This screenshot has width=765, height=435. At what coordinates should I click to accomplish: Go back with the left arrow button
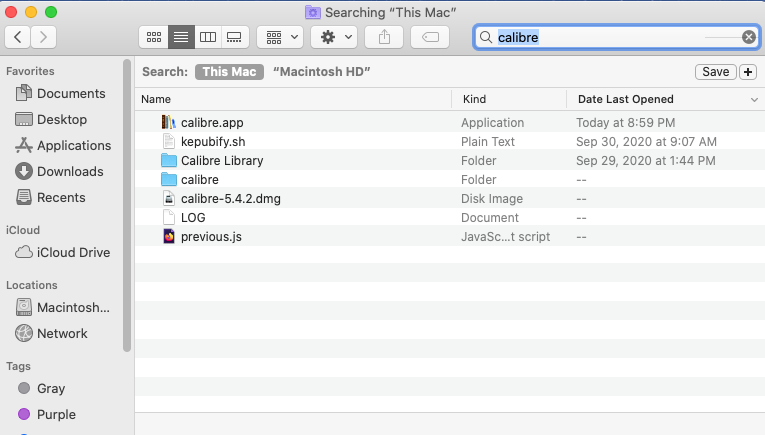(19, 37)
